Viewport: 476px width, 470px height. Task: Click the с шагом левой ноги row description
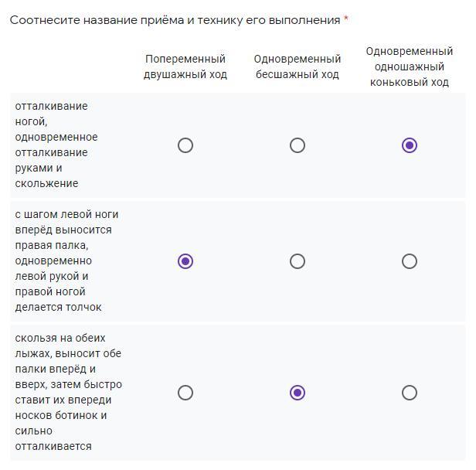pos(64,261)
